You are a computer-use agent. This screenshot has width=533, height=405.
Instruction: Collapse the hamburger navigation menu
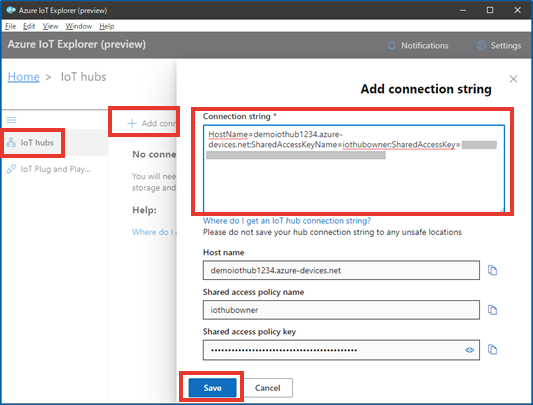pyautogui.click(x=11, y=120)
